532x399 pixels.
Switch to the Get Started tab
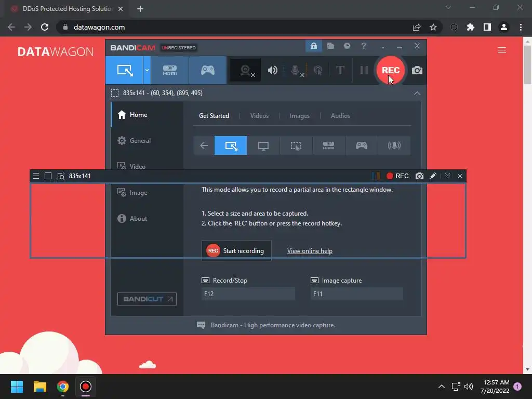click(214, 116)
